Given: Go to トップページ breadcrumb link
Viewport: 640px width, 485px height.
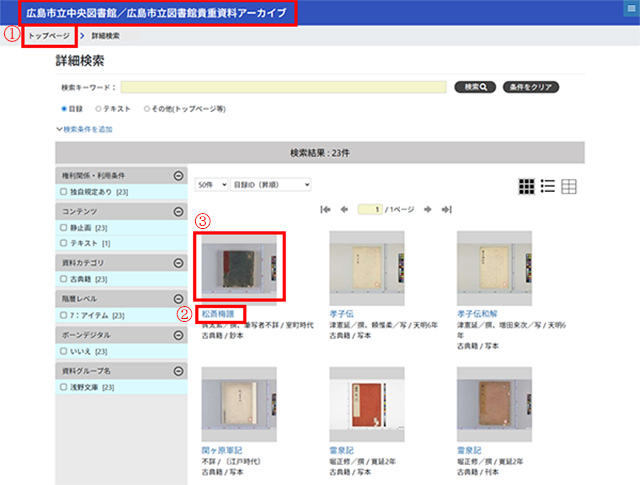Looking at the screenshot, I should [x=49, y=36].
